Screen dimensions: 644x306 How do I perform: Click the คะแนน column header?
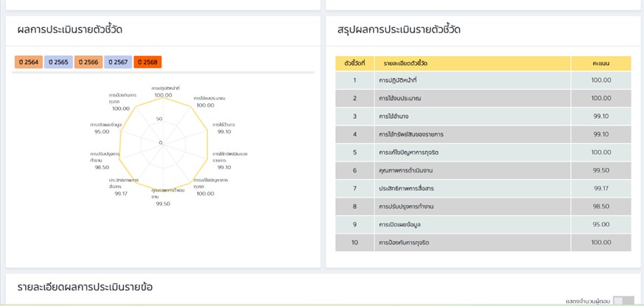click(601, 63)
